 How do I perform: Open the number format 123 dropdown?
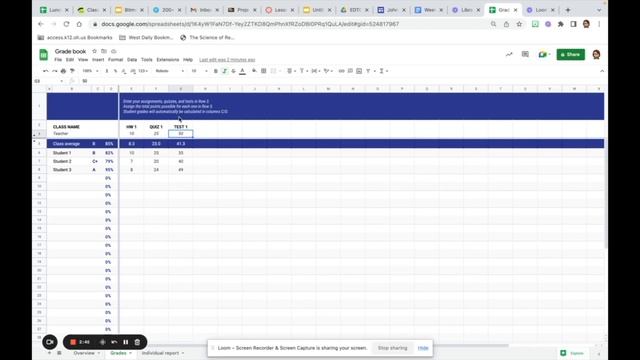point(143,71)
